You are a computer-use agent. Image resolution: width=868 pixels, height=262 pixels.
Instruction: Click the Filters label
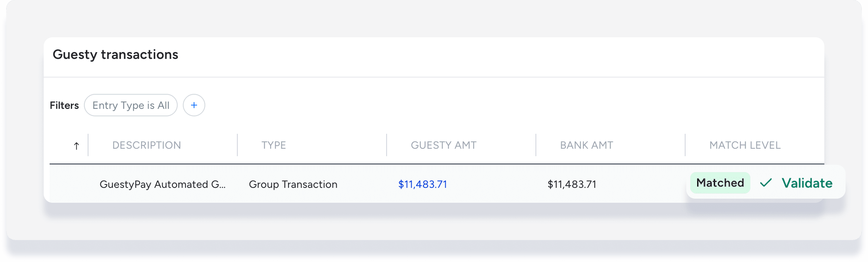click(x=64, y=105)
